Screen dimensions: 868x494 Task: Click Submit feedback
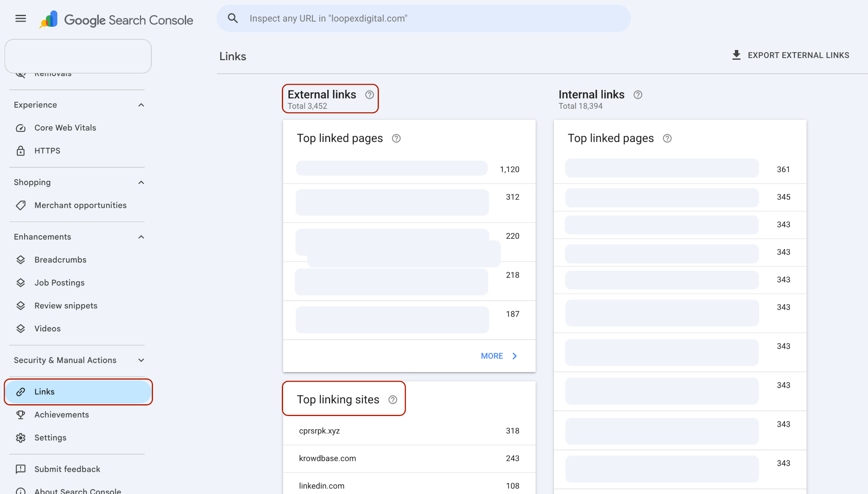point(78,469)
